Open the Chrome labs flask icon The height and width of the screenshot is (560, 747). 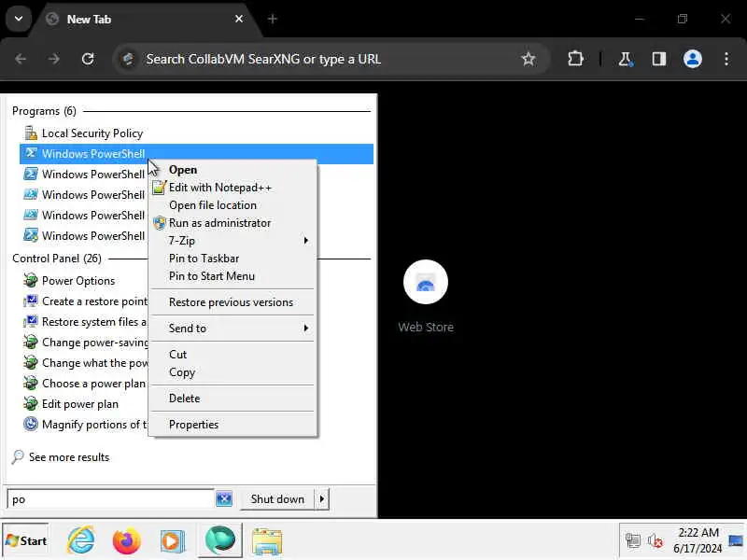625,59
